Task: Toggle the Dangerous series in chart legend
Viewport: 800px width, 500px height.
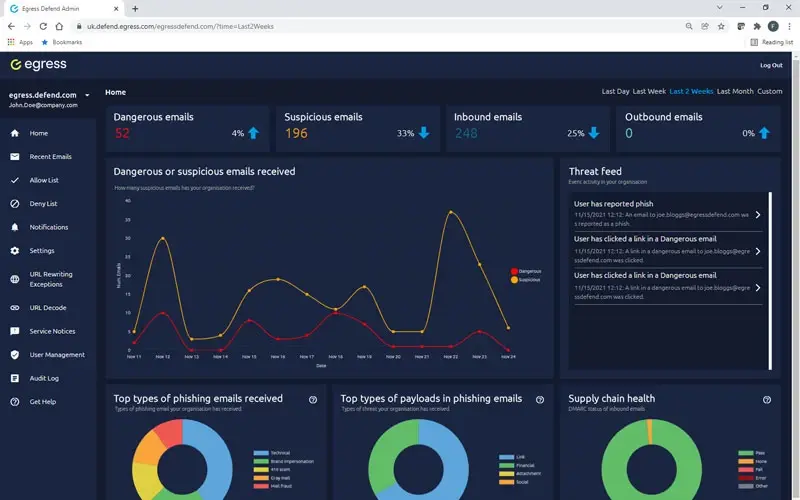Action: [515, 271]
